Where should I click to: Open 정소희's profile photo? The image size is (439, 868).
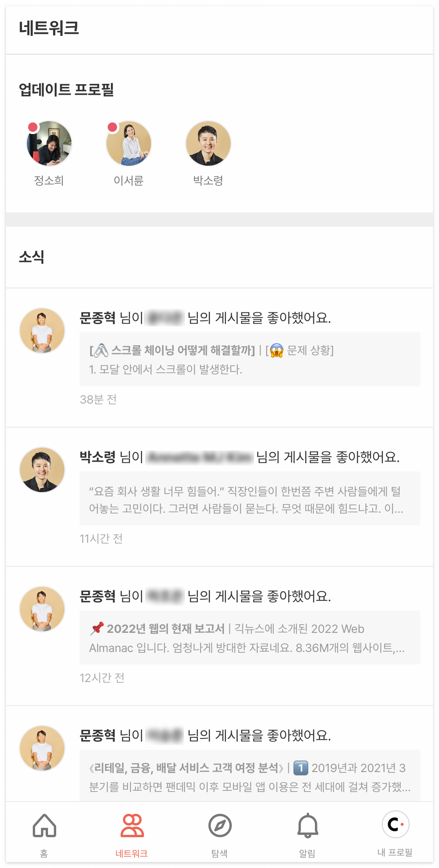tap(49, 143)
